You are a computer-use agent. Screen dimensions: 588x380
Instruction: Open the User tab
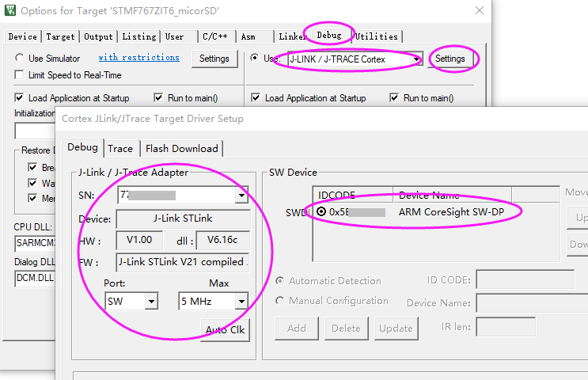pyautogui.click(x=175, y=36)
